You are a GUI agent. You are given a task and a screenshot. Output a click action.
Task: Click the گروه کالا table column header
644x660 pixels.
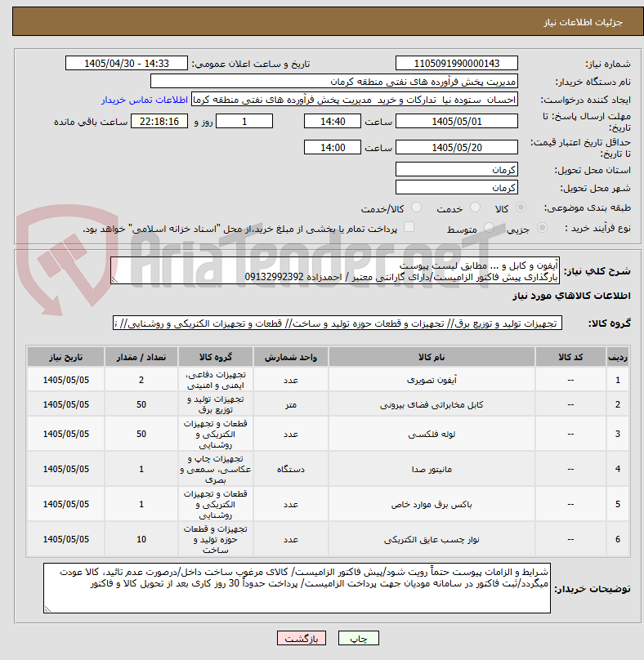click(x=215, y=357)
